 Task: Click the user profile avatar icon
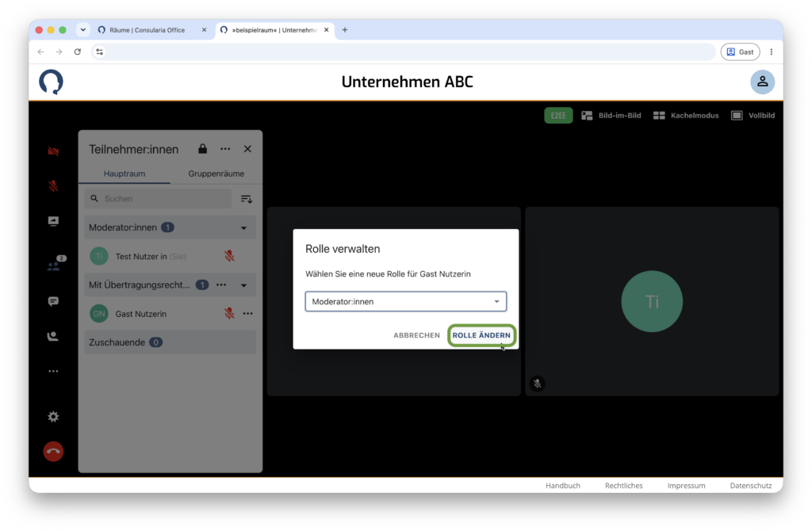pos(762,82)
